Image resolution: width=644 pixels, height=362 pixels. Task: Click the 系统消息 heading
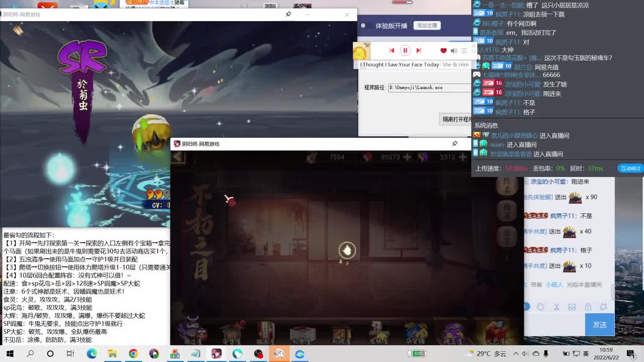(486, 125)
